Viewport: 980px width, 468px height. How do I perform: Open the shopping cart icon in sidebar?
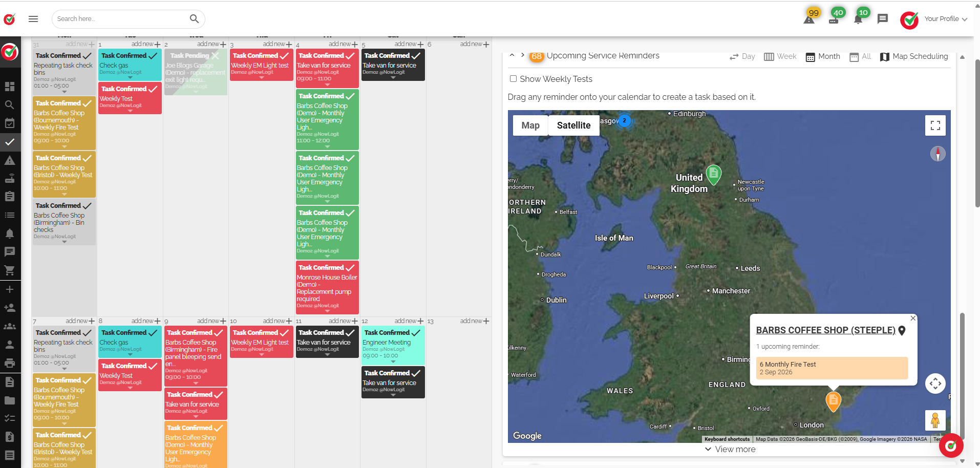(10, 270)
